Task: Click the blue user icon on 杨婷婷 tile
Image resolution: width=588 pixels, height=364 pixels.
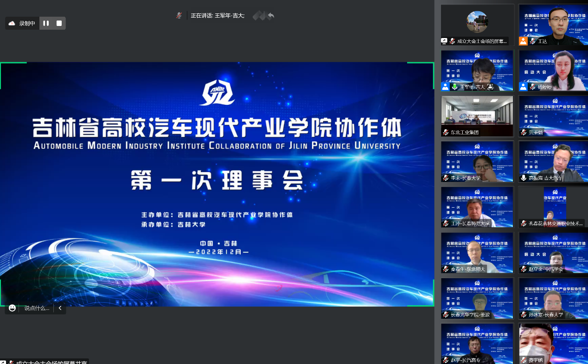Action: (523, 87)
